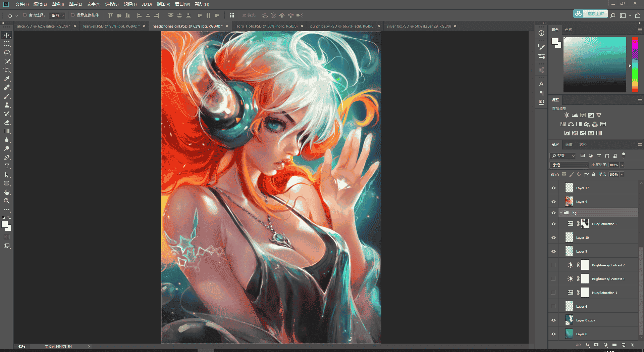Screen dimensions: 644x352
Task: Open the 图层(L) Layer menu
Action: point(75,4)
